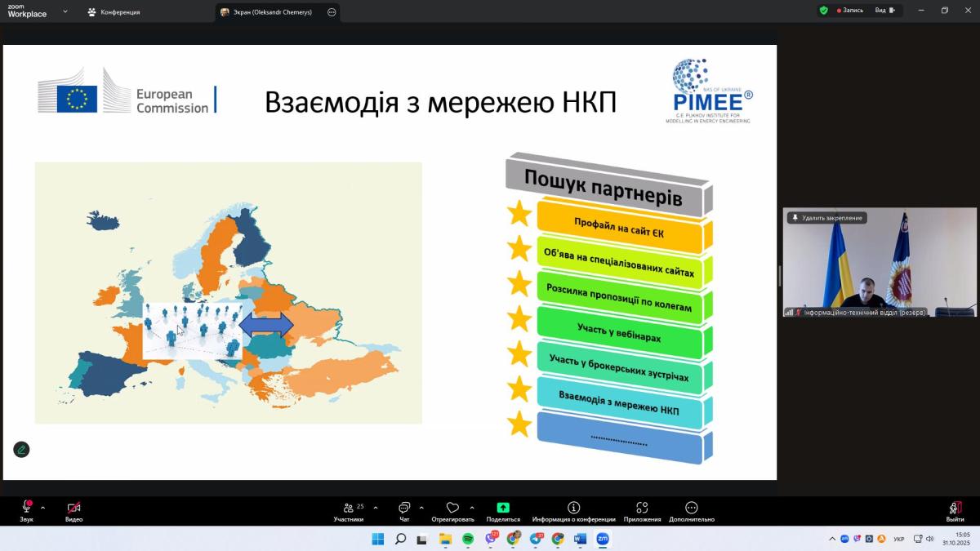Toggle the microphone with the Звук button

(x=27, y=511)
